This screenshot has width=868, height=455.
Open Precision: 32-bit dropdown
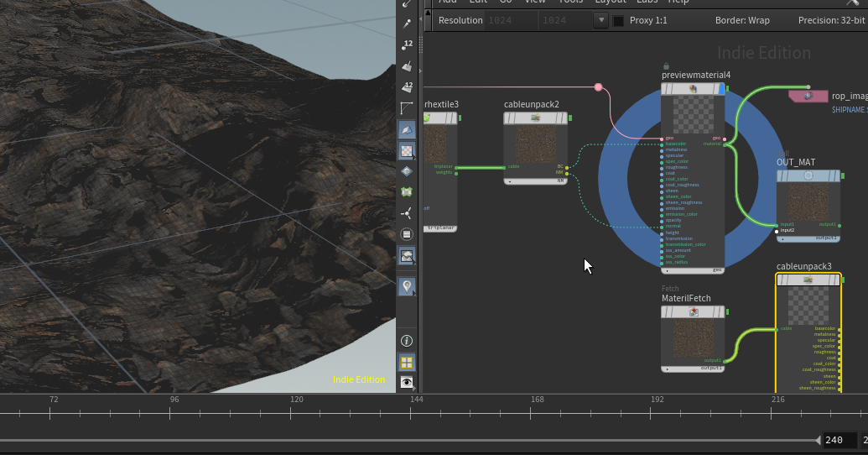pos(831,20)
